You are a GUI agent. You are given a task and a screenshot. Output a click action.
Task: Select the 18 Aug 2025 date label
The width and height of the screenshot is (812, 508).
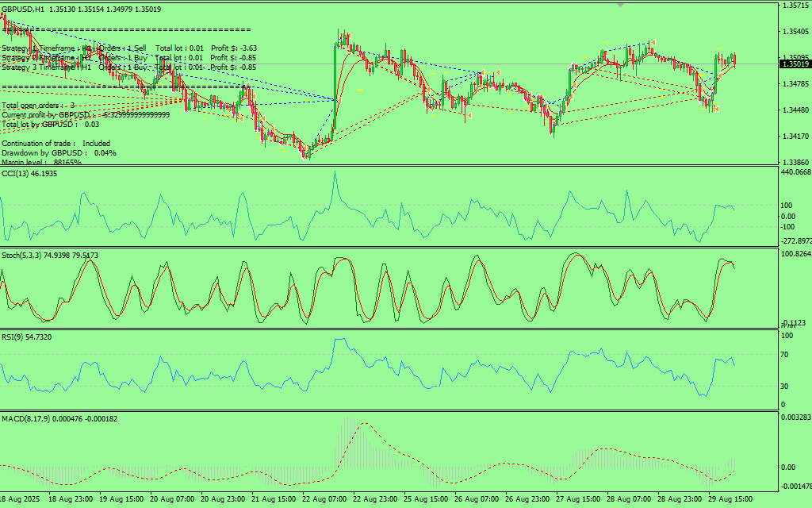tap(19, 500)
